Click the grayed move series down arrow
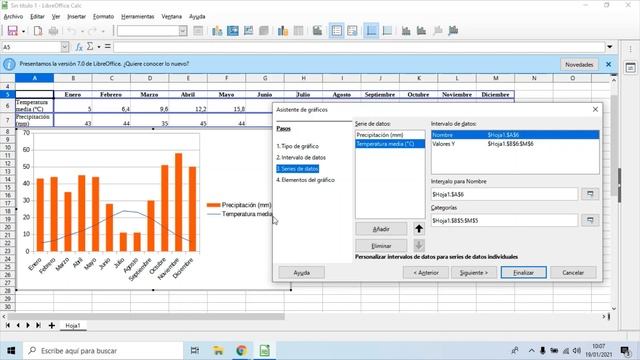 click(419, 246)
